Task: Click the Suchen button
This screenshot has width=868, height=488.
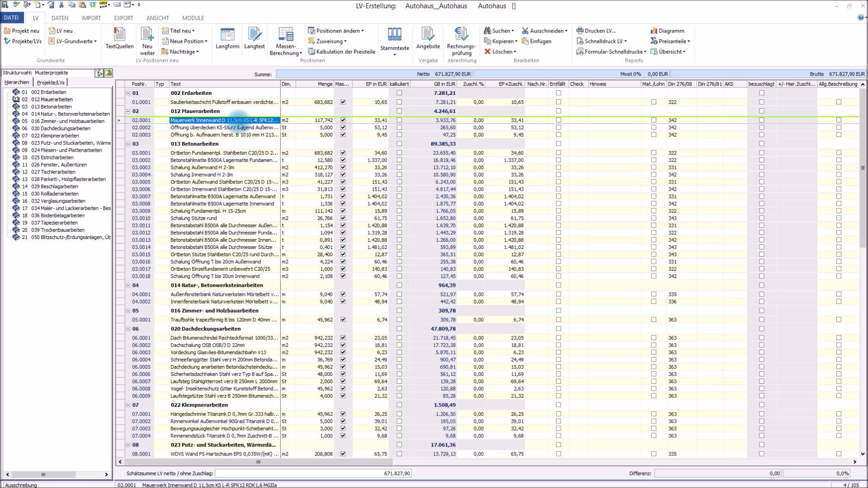Action: click(499, 31)
